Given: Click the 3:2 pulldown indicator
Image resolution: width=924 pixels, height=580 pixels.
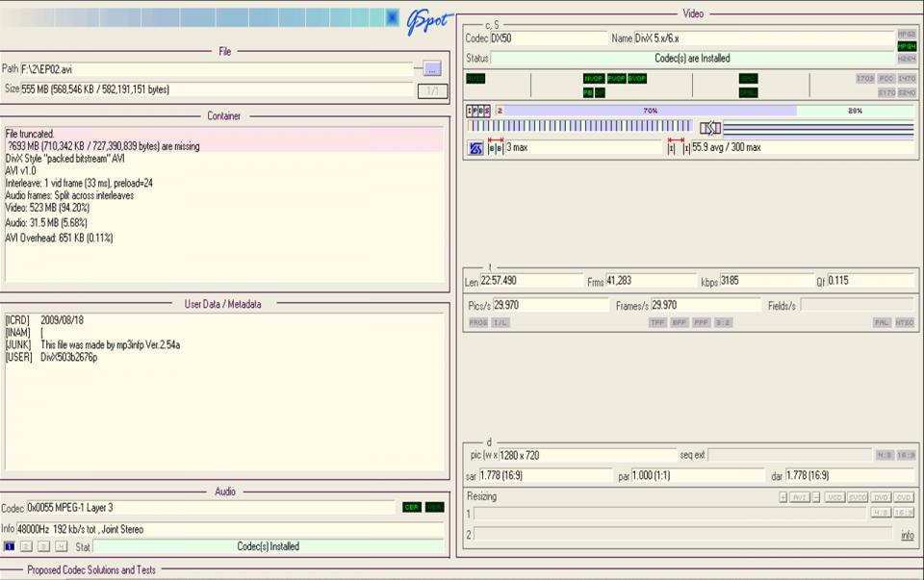Looking at the screenshot, I should [724, 322].
